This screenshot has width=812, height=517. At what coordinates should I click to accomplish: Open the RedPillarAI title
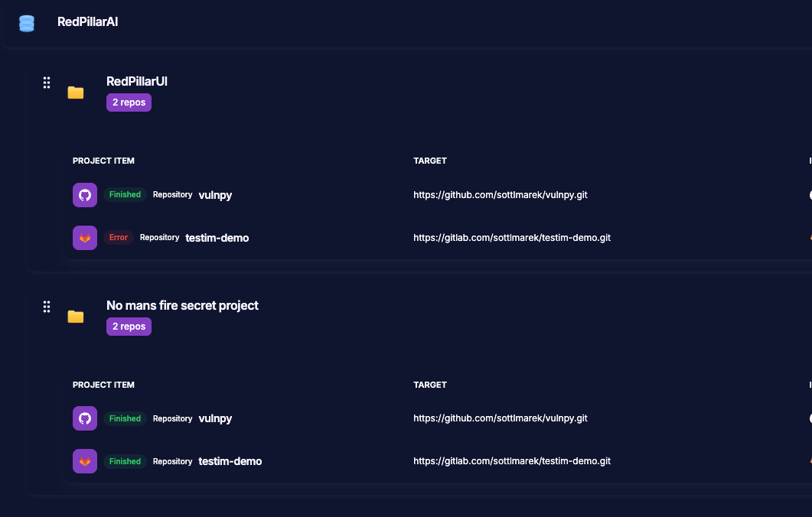point(87,21)
